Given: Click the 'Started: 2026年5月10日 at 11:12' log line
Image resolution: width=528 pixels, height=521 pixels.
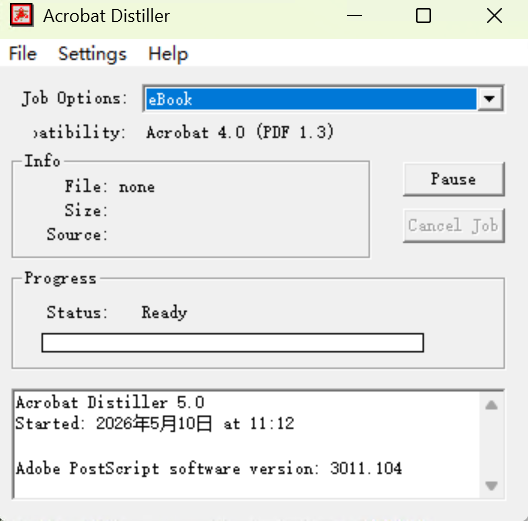Looking at the screenshot, I should click(x=155, y=423).
